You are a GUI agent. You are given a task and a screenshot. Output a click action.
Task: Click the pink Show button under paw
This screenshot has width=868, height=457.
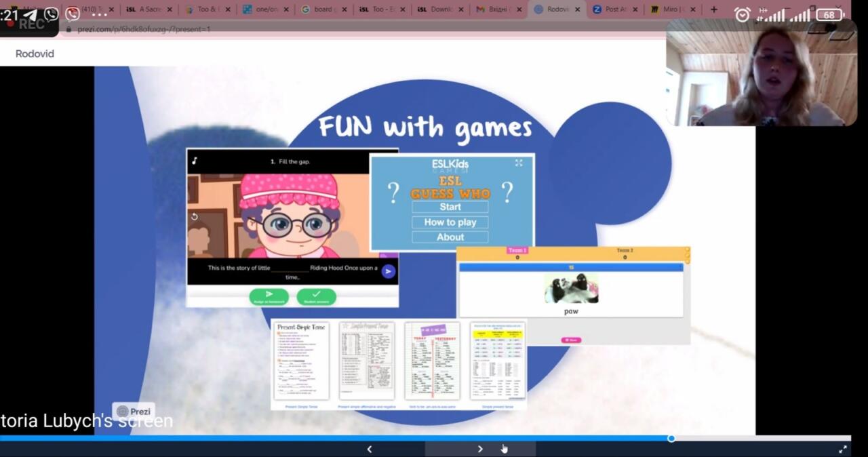coord(571,340)
